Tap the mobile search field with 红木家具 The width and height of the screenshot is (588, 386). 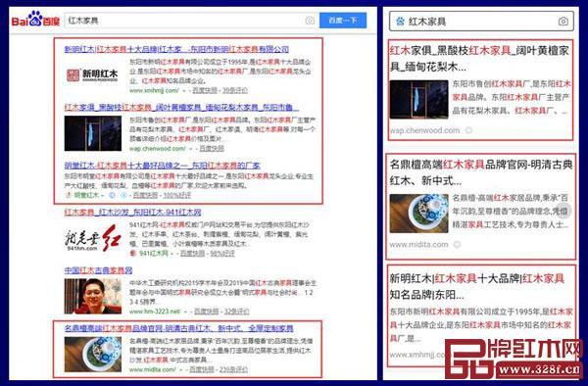481,22
